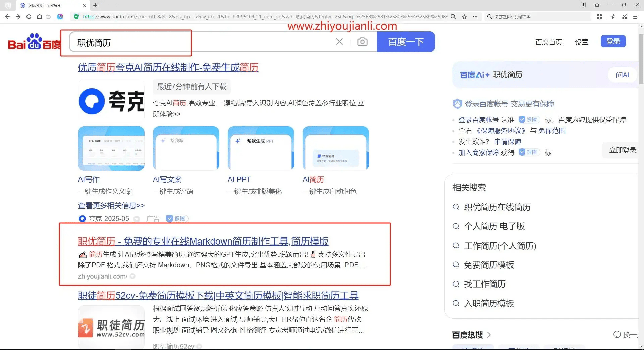The width and height of the screenshot is (644, 350).
Task: Bookmark this page via the star icon
Action: pos(465,17)
